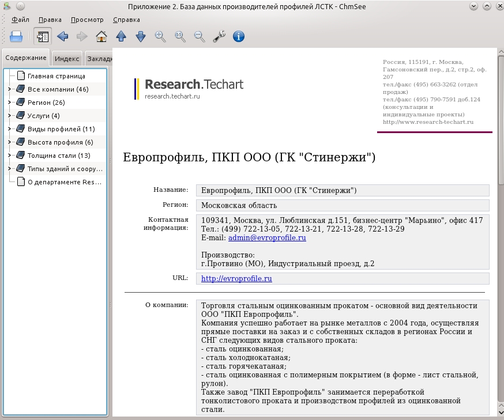Toggle the sidebar panel icon
The image size is (504, 420).
pos(43,36)
